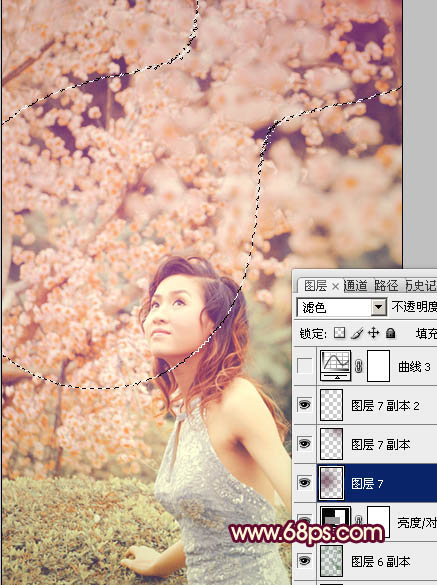437x585 pixels.
Task: Hide the 图层 7 副本 2 layer
Action: [x=305, y=405]
